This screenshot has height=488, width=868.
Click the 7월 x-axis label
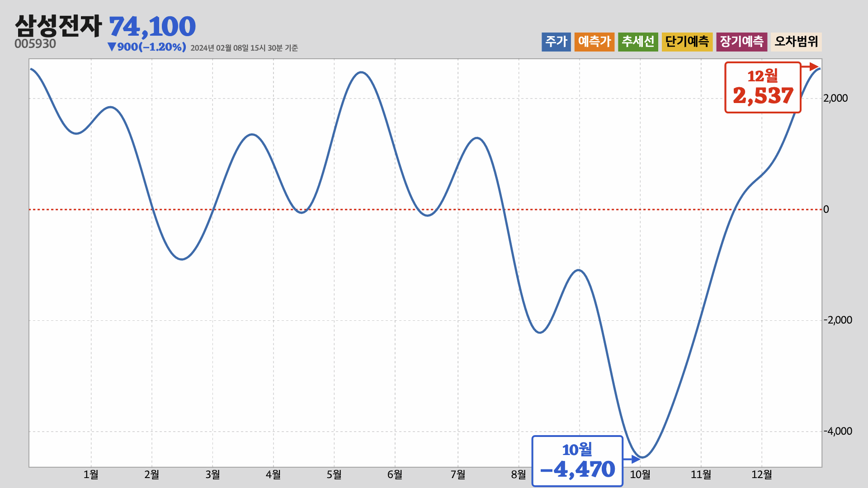coord(458,474)
